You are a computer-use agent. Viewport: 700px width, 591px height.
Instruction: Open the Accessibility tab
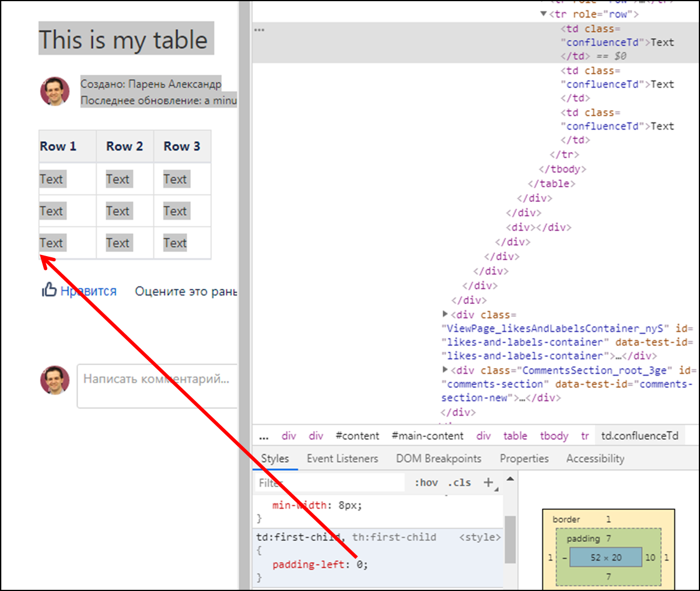(595, 459)
